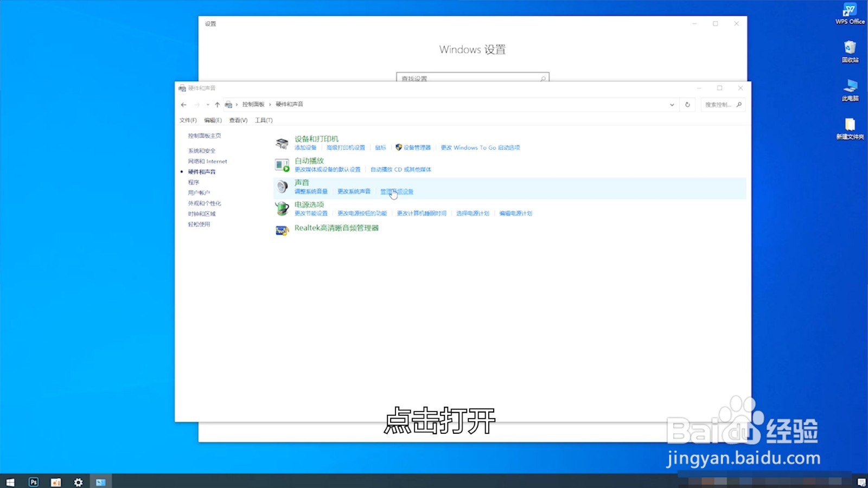Select 用户帐户 in the sidebar
The width and height of the screenshot is (868, 488).
coord(199,193)
